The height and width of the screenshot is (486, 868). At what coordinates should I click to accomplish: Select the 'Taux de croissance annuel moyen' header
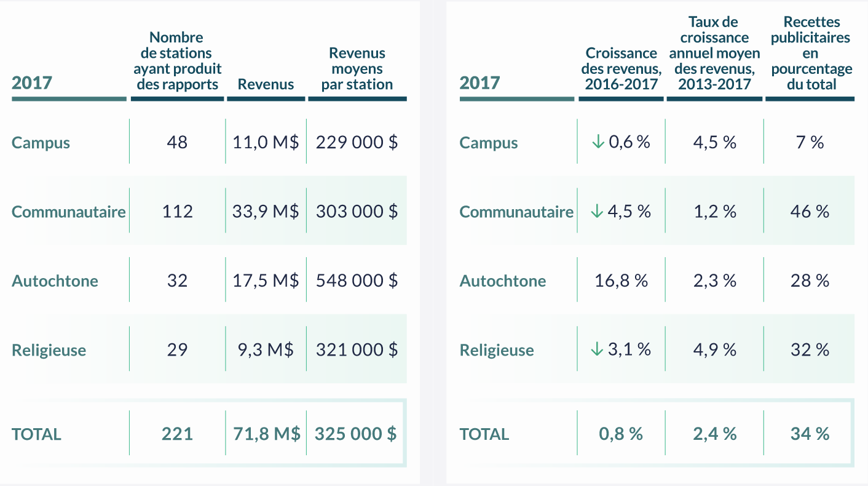[714, 54]
